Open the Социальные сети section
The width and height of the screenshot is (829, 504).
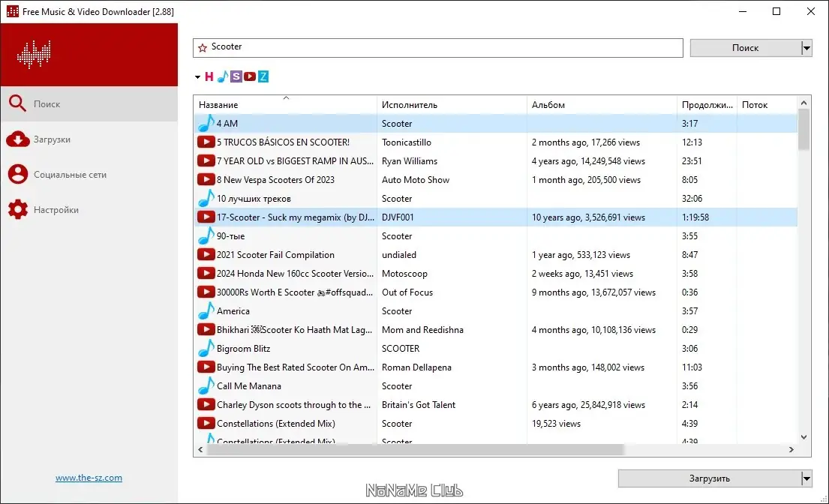(x=71, y=174)
